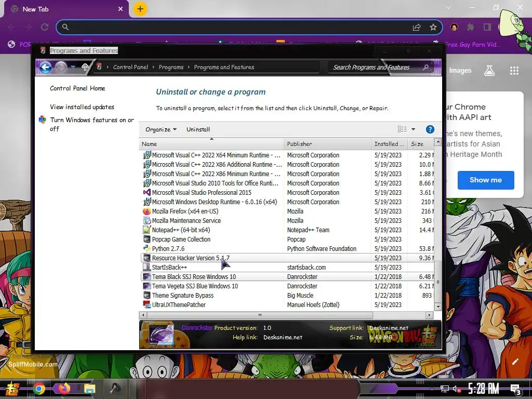This screenshot has height=399, width=532.
Task: Open the Chrome profile avatar
Action: (x=454, y=27)
